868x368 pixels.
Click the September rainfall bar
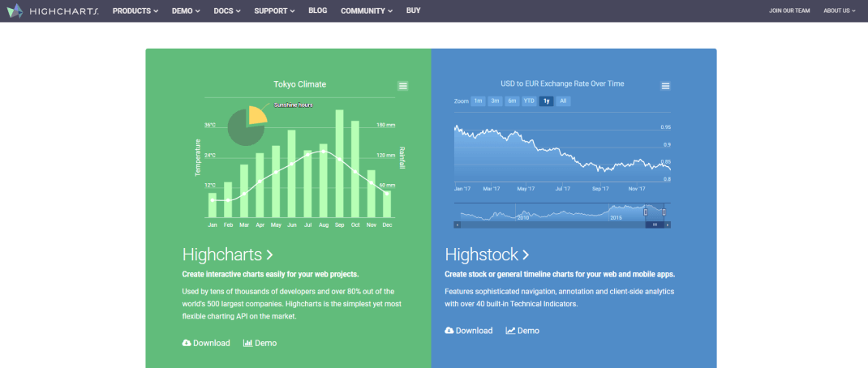pos(340,164)
